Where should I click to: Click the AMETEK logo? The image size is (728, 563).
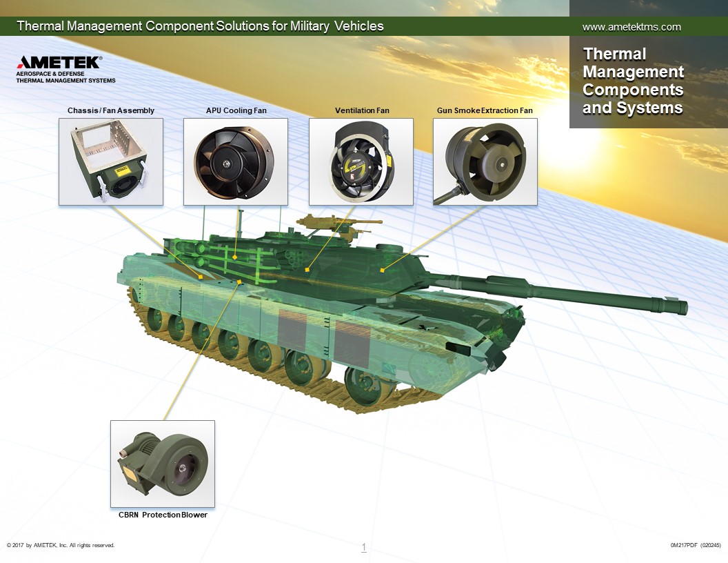(59, 63)
